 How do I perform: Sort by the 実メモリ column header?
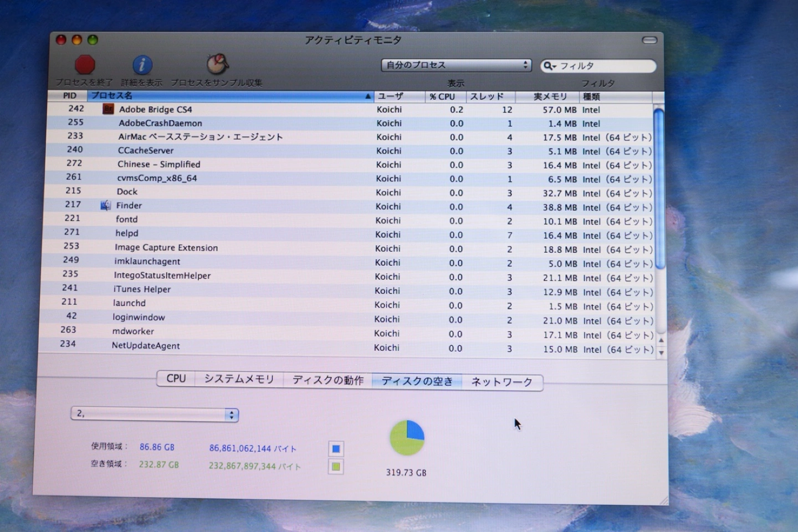click(x=547, y=96)
